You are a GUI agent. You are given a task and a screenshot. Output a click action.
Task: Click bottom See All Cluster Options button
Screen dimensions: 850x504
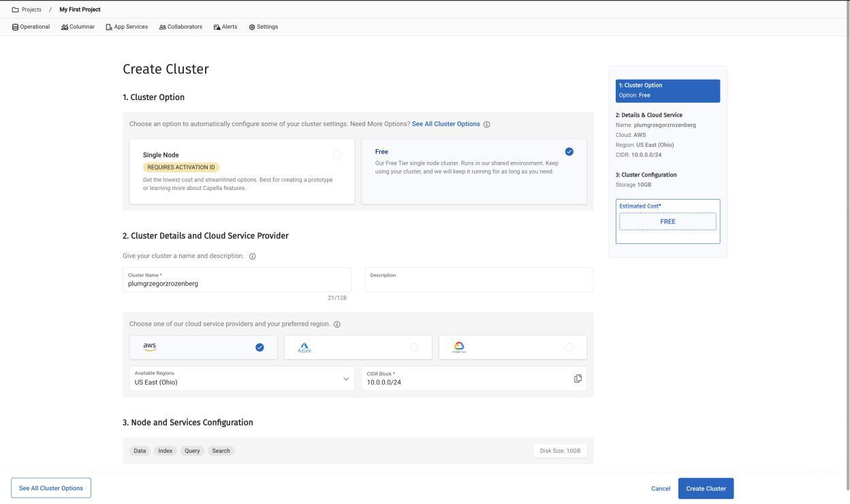[51, 488]
